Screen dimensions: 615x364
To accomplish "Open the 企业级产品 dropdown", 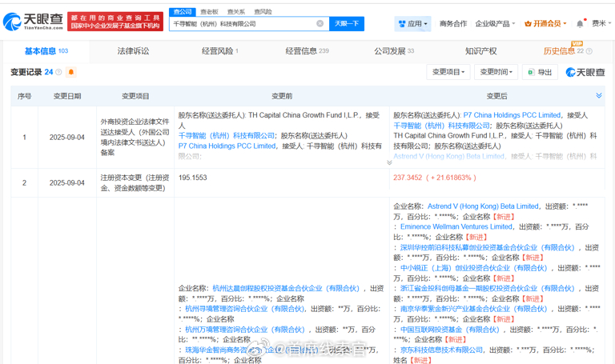I will coord(495,24).
